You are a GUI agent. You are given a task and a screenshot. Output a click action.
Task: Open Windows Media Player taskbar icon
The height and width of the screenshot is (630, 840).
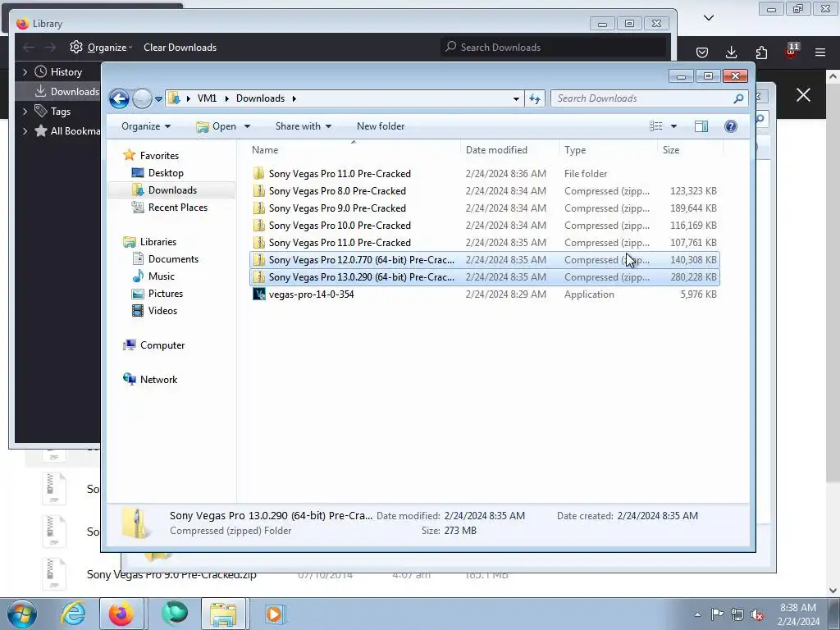(x=274, y=614)
